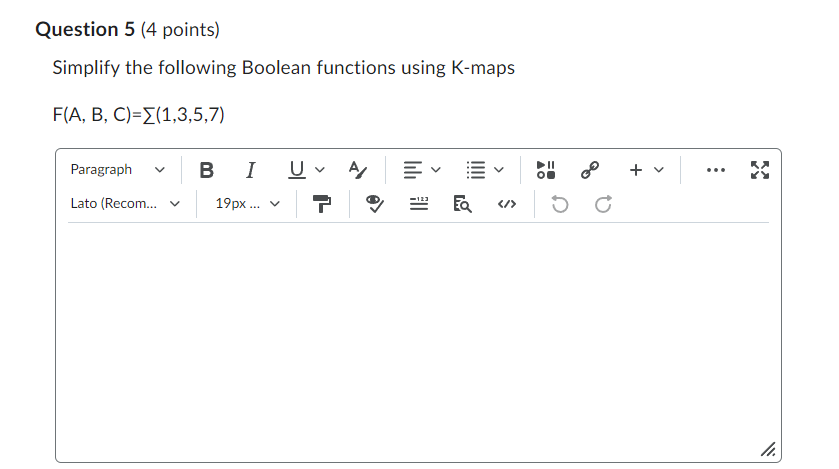The image size is (839, 469).
Task: Toggle fullscreen editor mode
Action: [760, 170]
